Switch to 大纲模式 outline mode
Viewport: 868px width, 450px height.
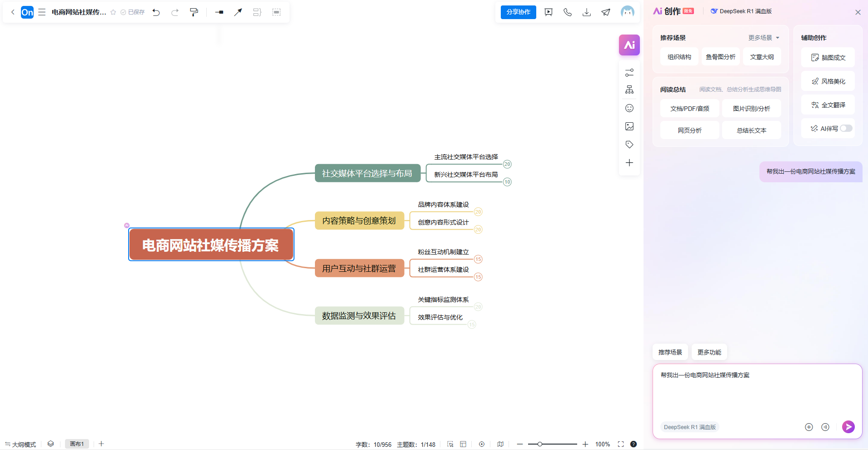(x=20, y=444)
